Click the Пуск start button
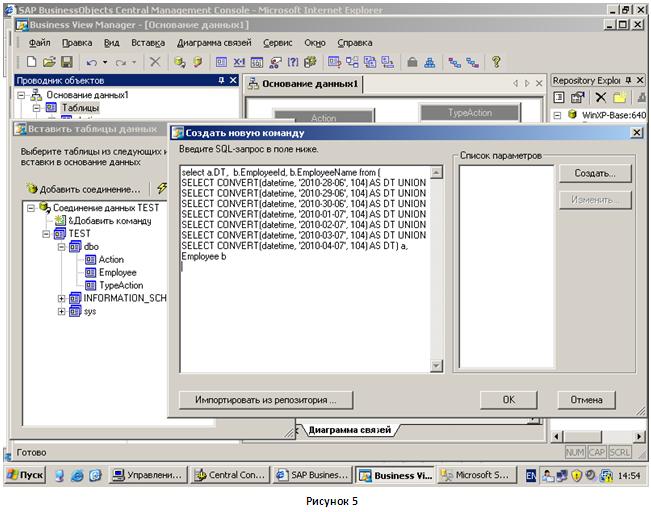Viewport: 651px width, 512px height. click(25, 475)
